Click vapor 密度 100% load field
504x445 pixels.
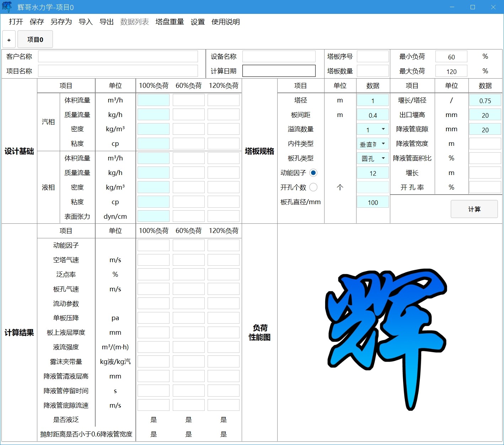[154, 129]
